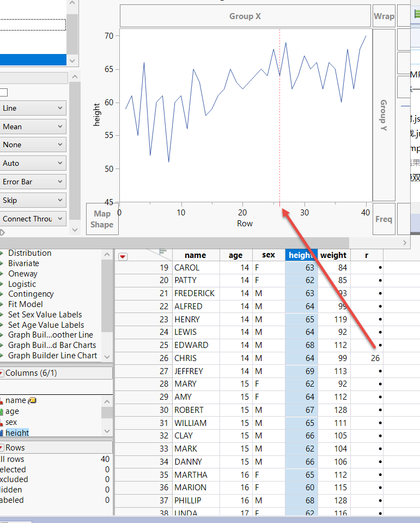
Task: Click ROBERT's weight cell 128
Action: pos(334,410)
